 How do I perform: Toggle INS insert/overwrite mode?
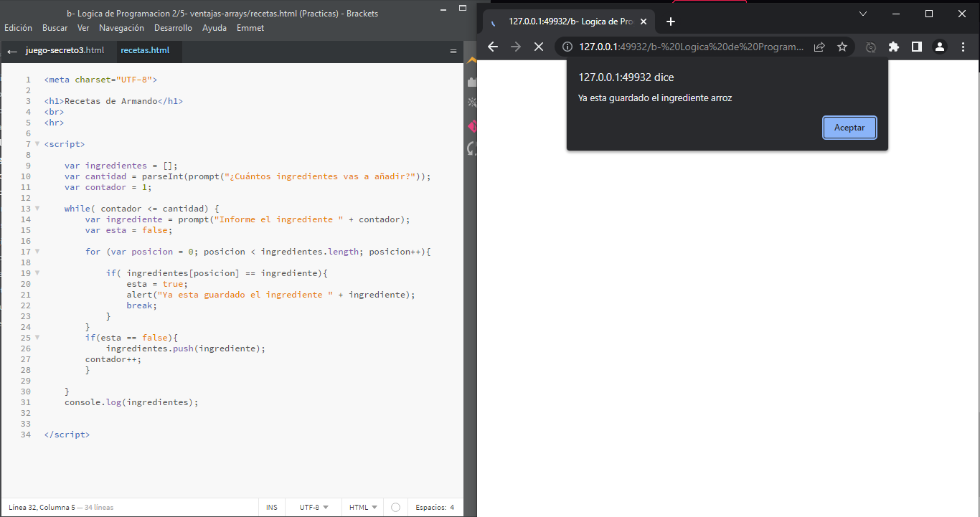pyautogui.click(x=272, y=507)
